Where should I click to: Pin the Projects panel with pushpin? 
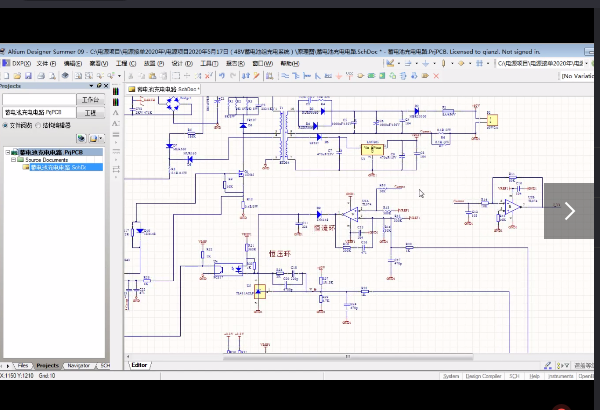point(99,86)
